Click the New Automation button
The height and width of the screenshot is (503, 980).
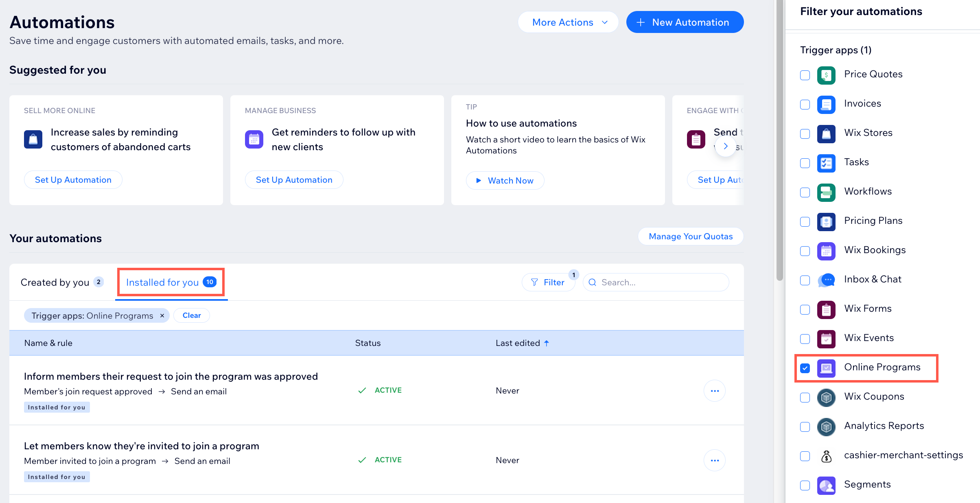click(685, 22)
